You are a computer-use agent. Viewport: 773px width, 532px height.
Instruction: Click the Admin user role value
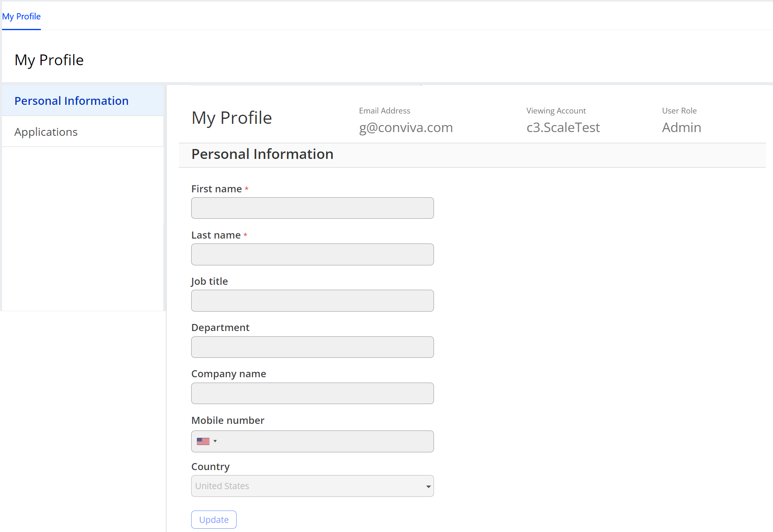tap(681, 128)
